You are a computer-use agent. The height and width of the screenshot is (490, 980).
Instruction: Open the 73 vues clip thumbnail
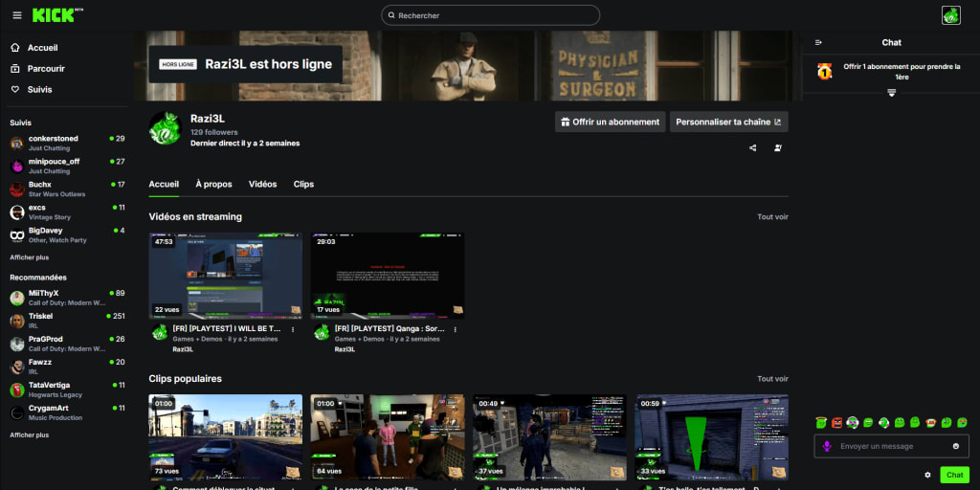pos(226,436)
